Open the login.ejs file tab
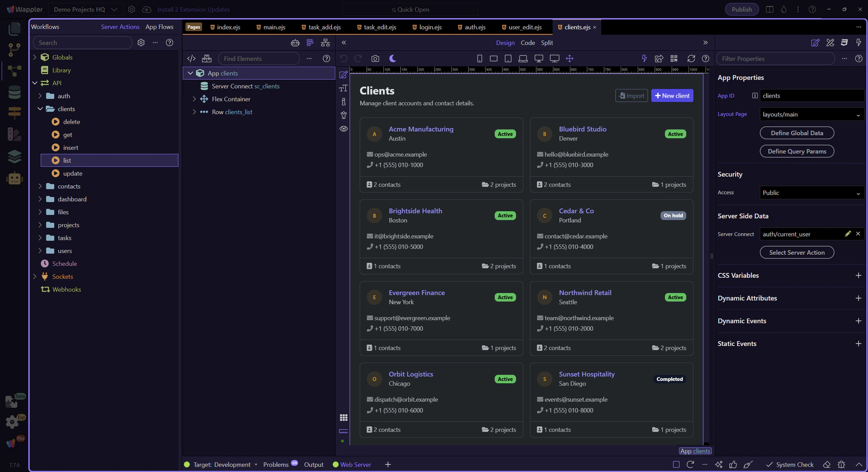This screenshot has height=472, width=868. point(430,27)
